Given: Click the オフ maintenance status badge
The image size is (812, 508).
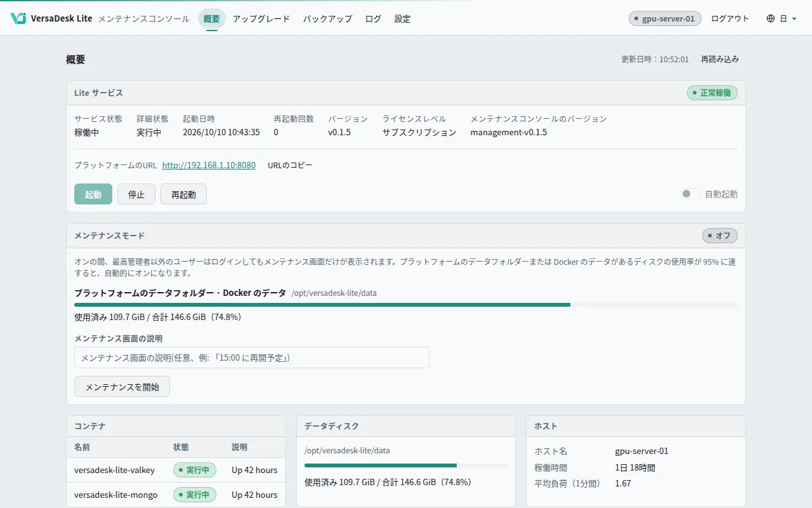Looking at the screenshot, I should (719, 236).
